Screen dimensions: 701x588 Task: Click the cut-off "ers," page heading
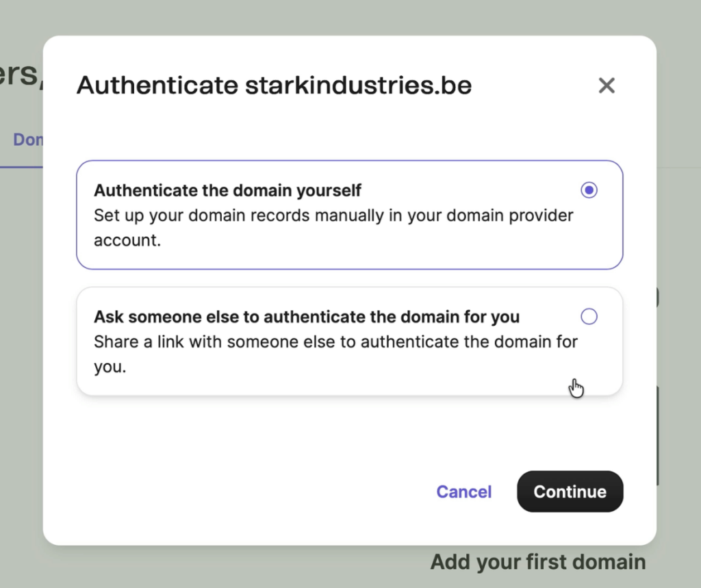(21, 75)
